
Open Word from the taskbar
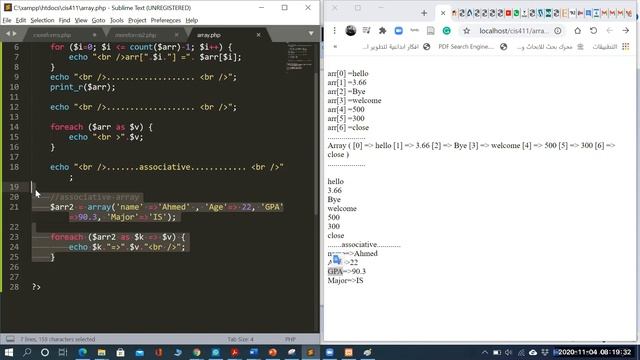point(253,352)
